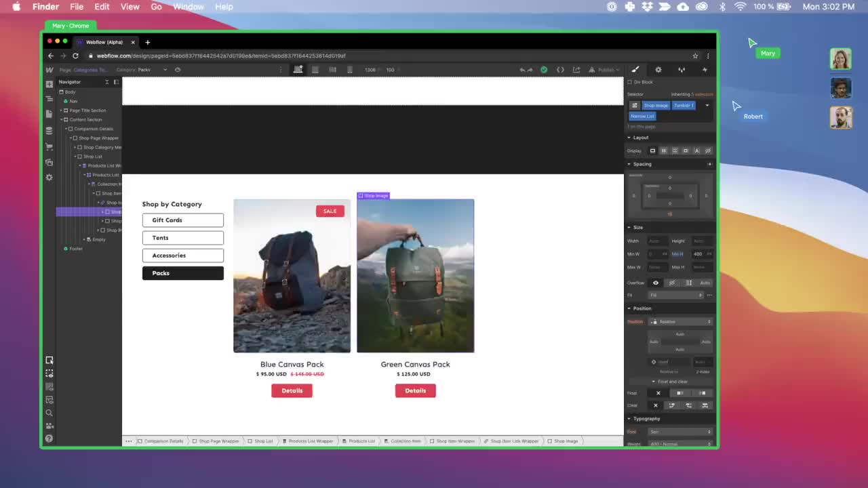Switch to the Interactions lightning panel
868x488 pixels.
(x=705, y=70)
